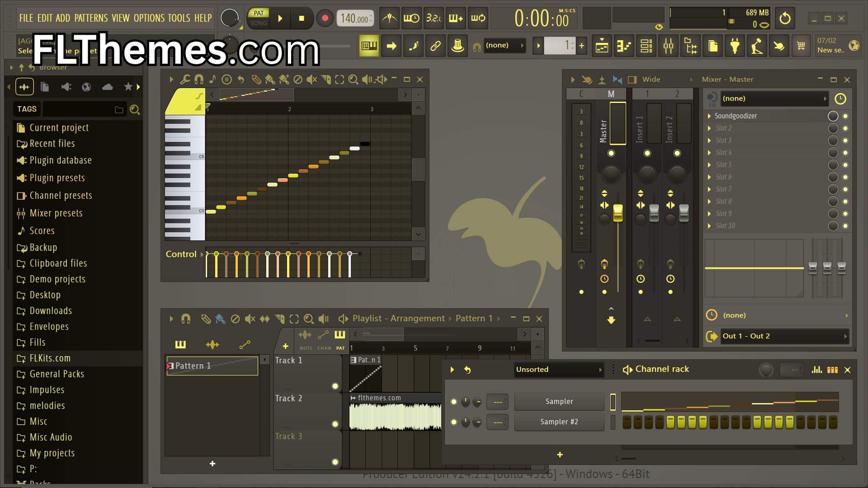Select Pattern 1 in the picker

pos(212,366)
